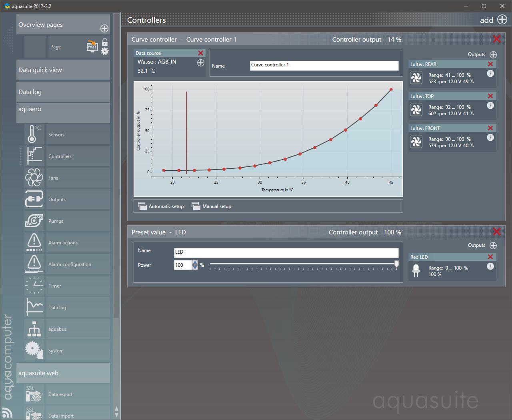Open the aquaero Data log chart icon
This screenshot has height=420, width=512.
[34, 307]
